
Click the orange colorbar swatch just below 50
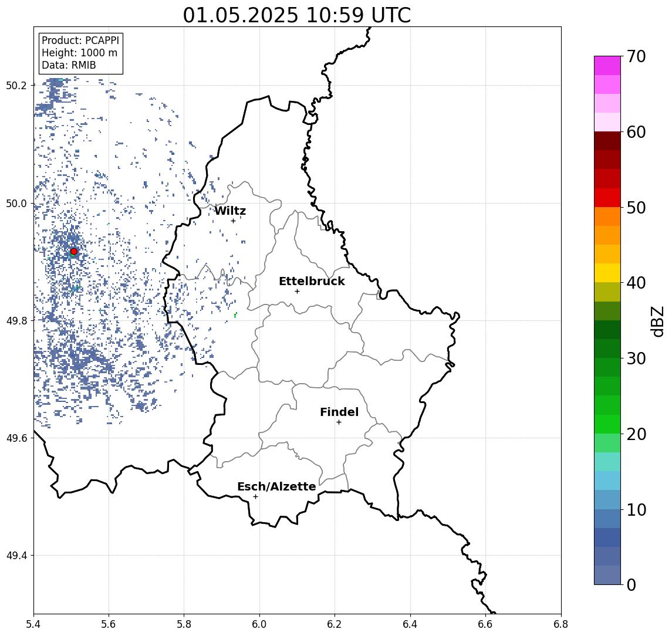[x=607, y=216]
